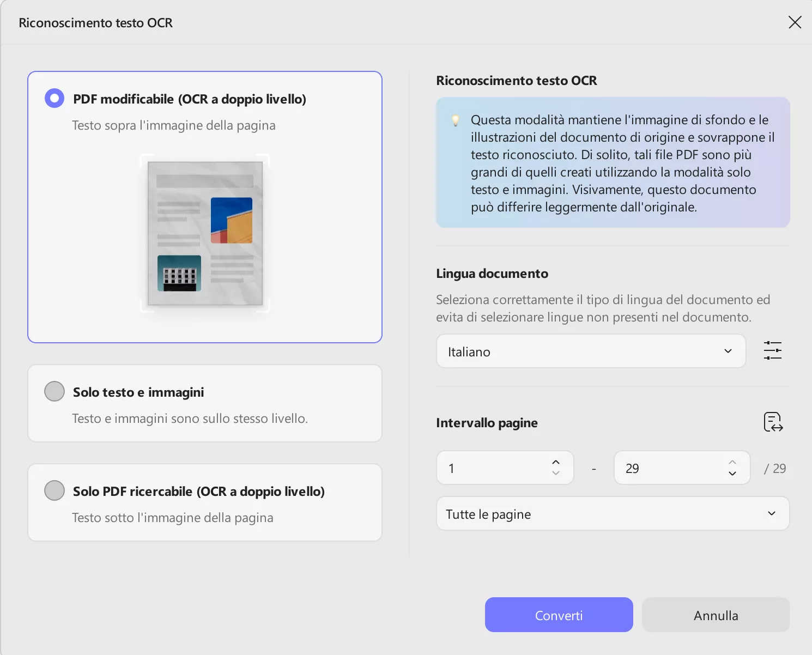Viewport: 812px width, 655px height.
Task: Click the Converti button
Action: click(559, 615)
